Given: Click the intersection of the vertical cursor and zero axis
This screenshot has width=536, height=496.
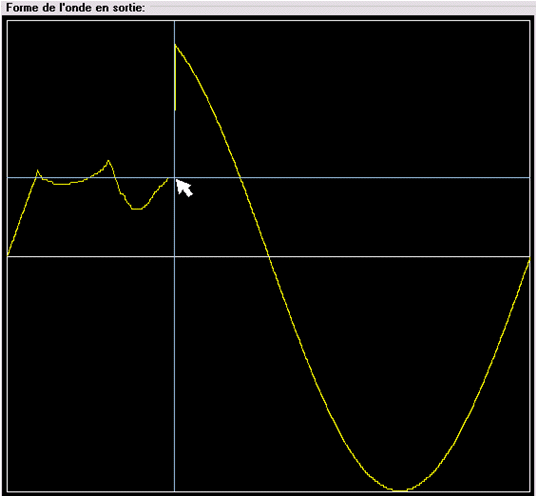Looking at the screenshot, I should [x=175, y=256].
